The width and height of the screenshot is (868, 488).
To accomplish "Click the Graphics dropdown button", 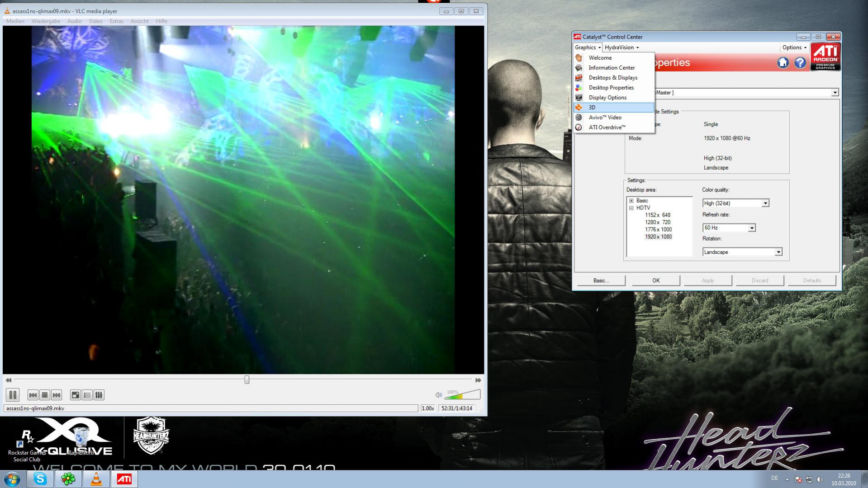I will (x=588, y=47).
